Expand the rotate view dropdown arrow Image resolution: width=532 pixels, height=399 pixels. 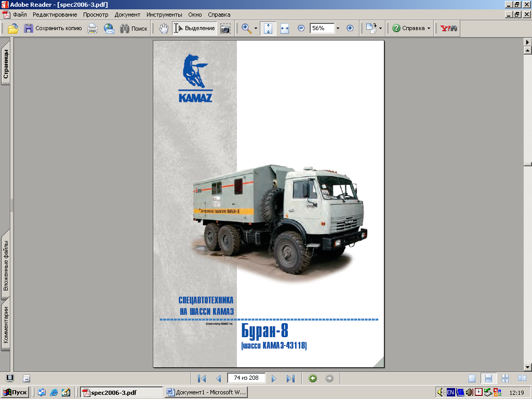(x=380, y=29)
